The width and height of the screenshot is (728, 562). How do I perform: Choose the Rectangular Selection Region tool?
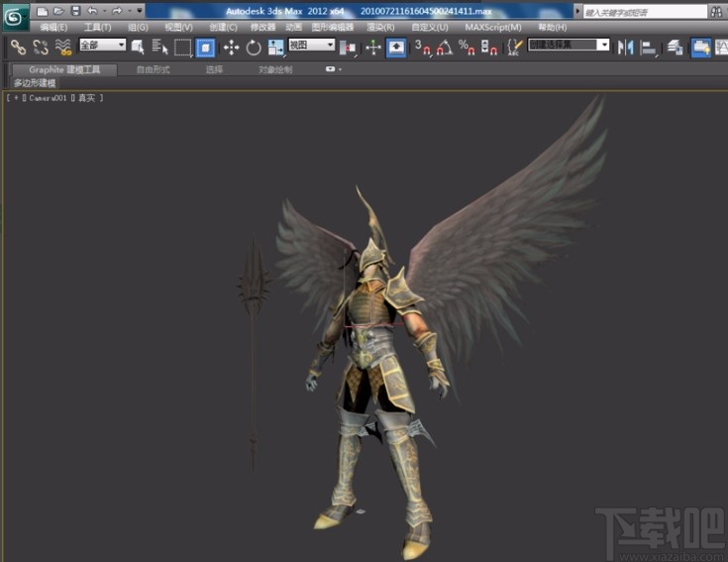[183, 48]
